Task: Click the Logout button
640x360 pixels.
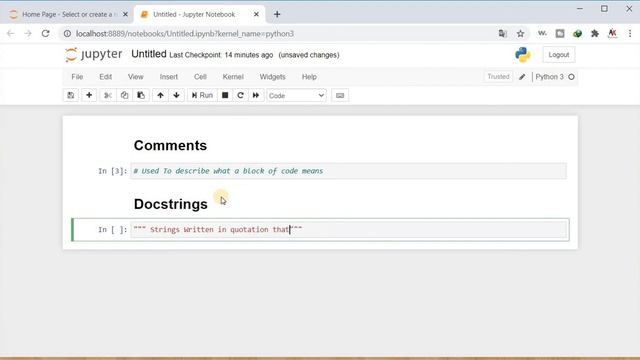Action: pos(559,55)
